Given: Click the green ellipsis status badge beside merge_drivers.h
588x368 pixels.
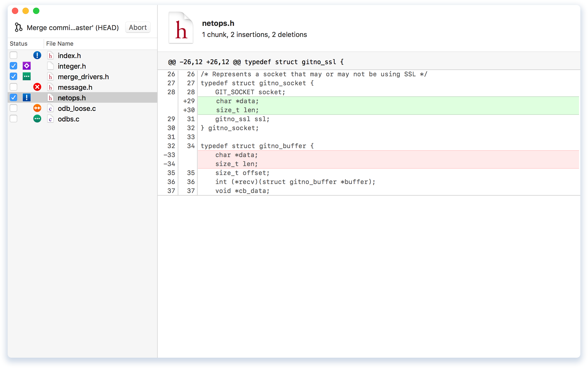Looking at the screenshot, I should tap(26, 77).
